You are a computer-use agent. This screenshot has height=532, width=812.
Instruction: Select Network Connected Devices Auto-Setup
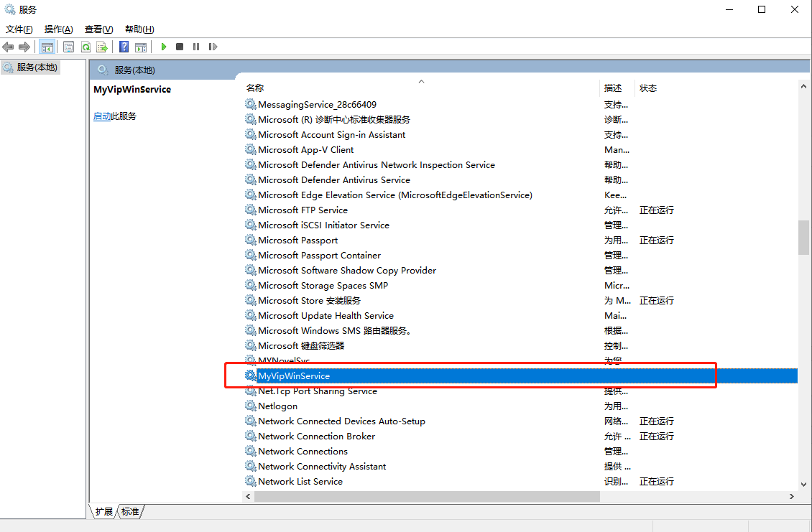coord(520,421)
